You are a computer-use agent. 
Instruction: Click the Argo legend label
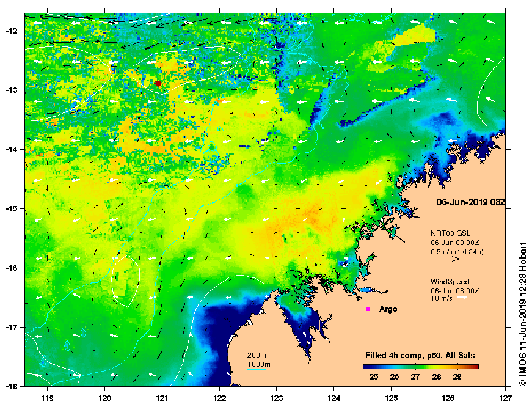coord(388,309)
